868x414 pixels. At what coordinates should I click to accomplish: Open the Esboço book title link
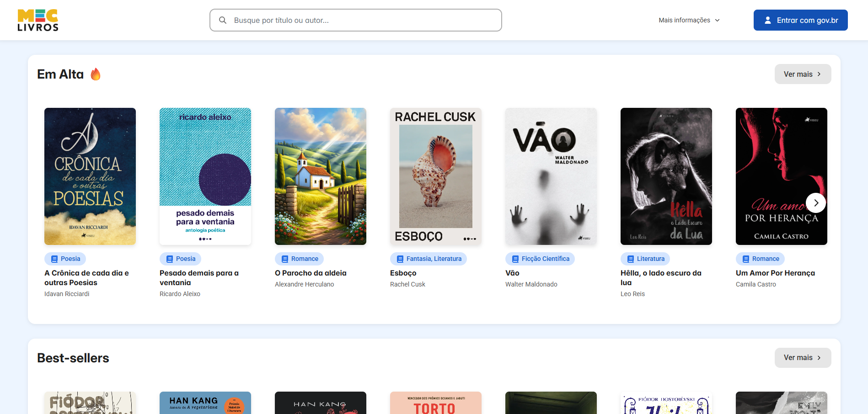(x=403, y=273)
